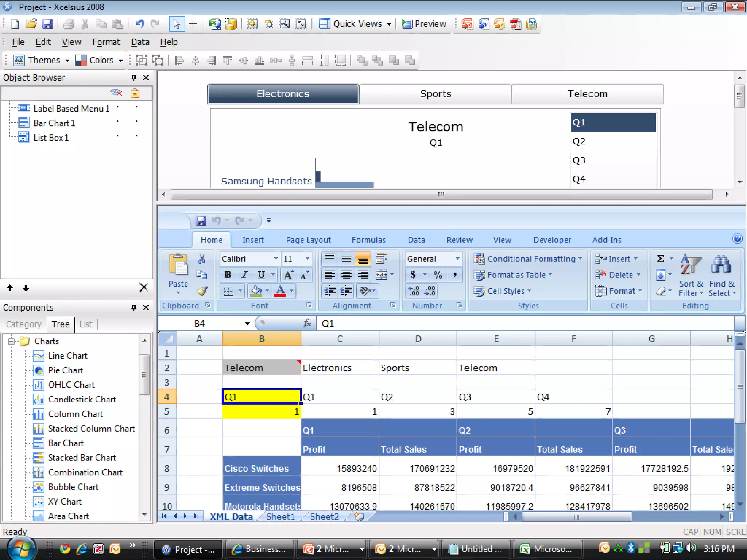Click Find & Select binoculars button

point(722,276)
